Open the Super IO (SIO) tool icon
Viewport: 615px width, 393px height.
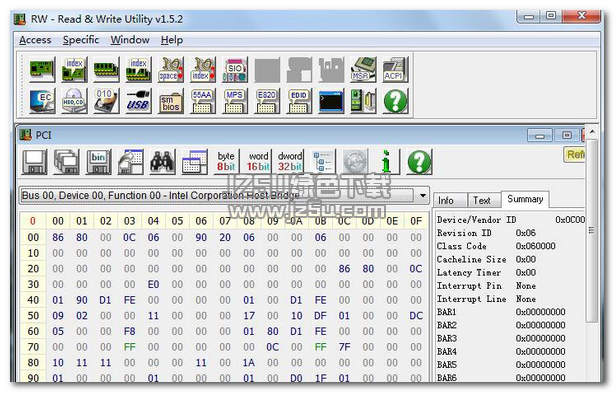tap(235, 70)
